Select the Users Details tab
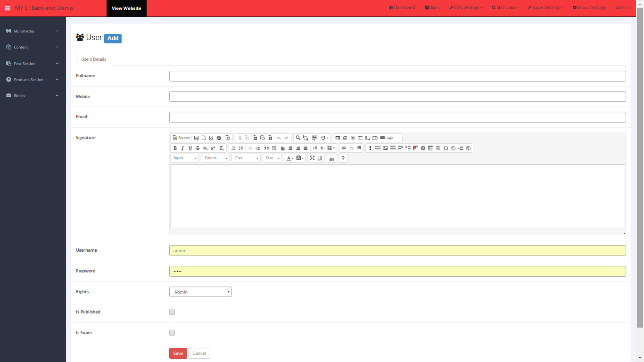 [x=93, y=59]
